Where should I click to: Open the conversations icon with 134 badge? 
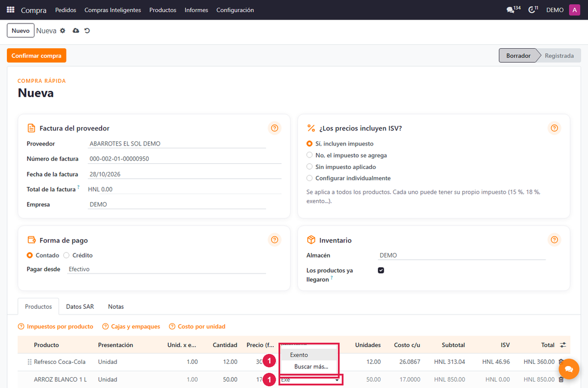tap(513, 10)
